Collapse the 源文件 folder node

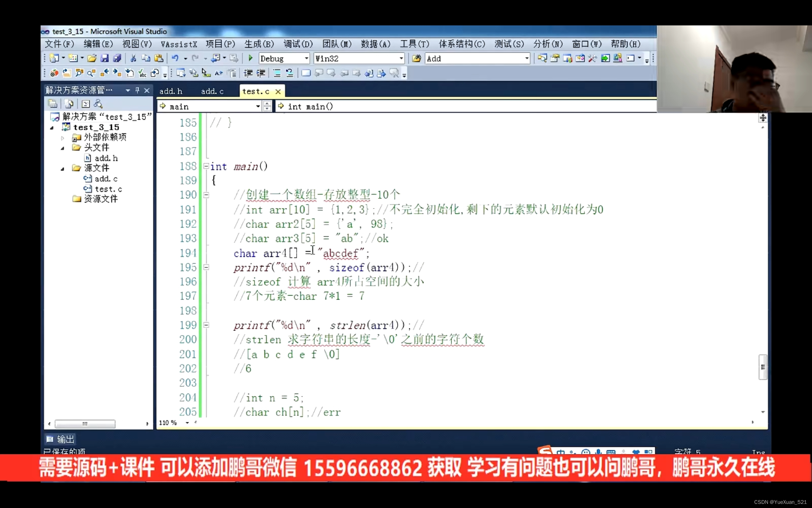pos(62,169)
